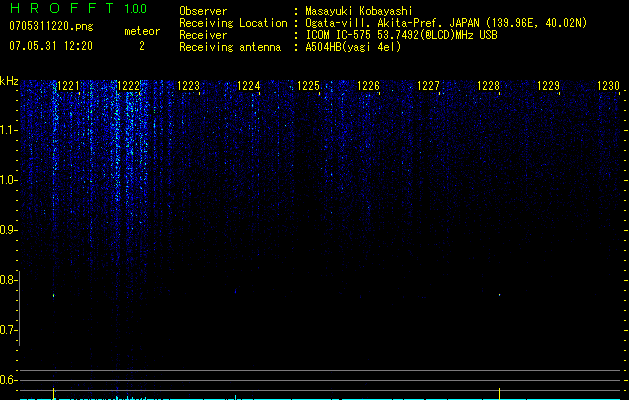The width and height of the screenshot is (629, 400).
Task: Click the 1230 time marker
Action: 608,86
